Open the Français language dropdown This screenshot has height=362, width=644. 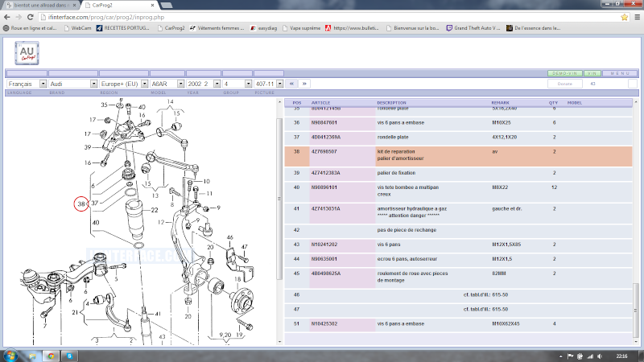point(25,84)
